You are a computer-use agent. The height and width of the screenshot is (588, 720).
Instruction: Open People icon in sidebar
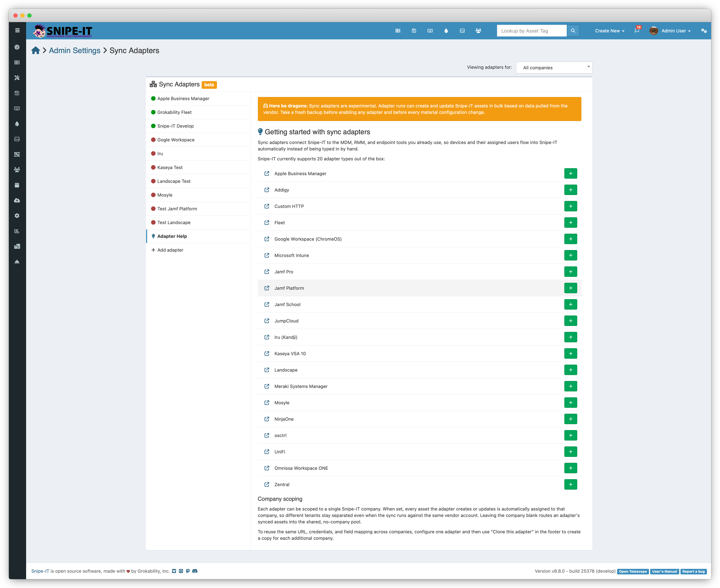coord(17,170)
